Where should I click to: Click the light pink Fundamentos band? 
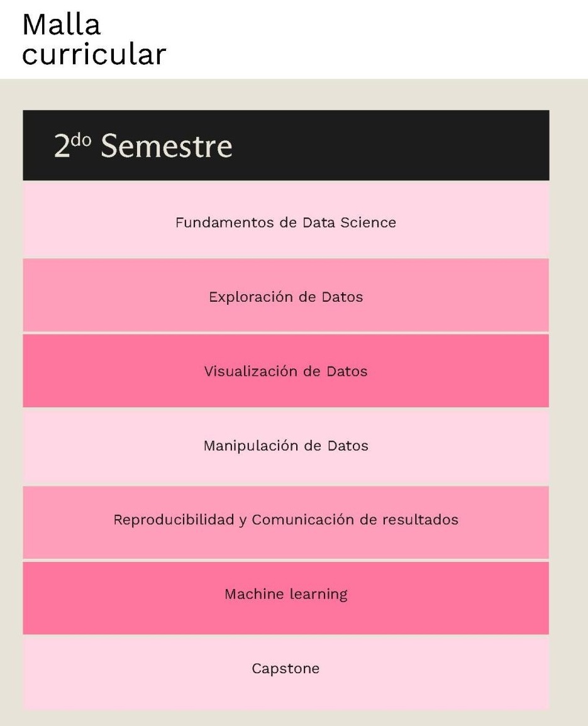(x=286, y=219)
